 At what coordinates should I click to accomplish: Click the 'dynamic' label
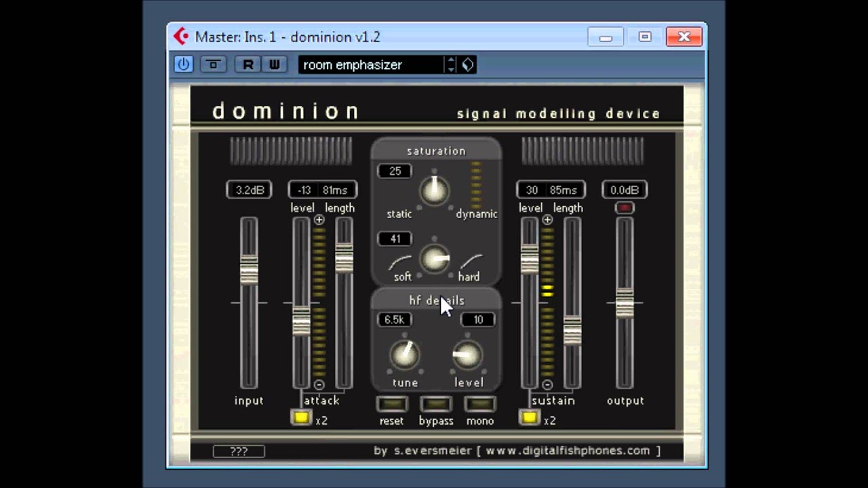tap(477, 214)
